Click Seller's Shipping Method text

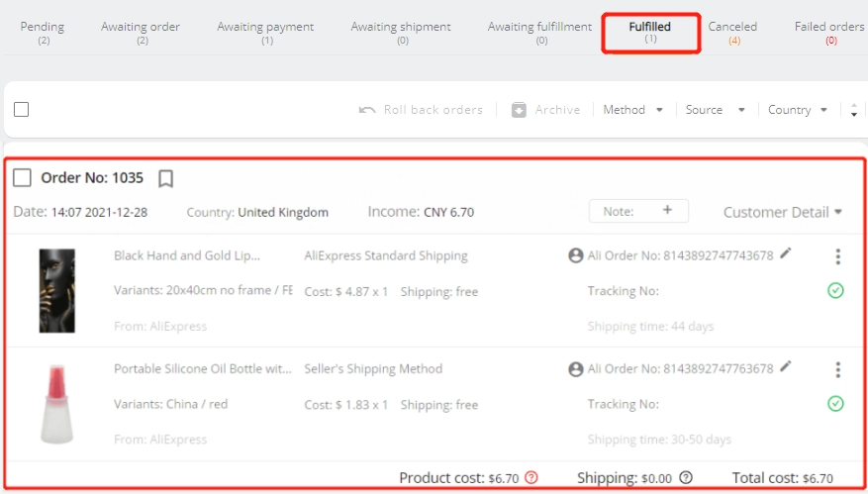373,369
